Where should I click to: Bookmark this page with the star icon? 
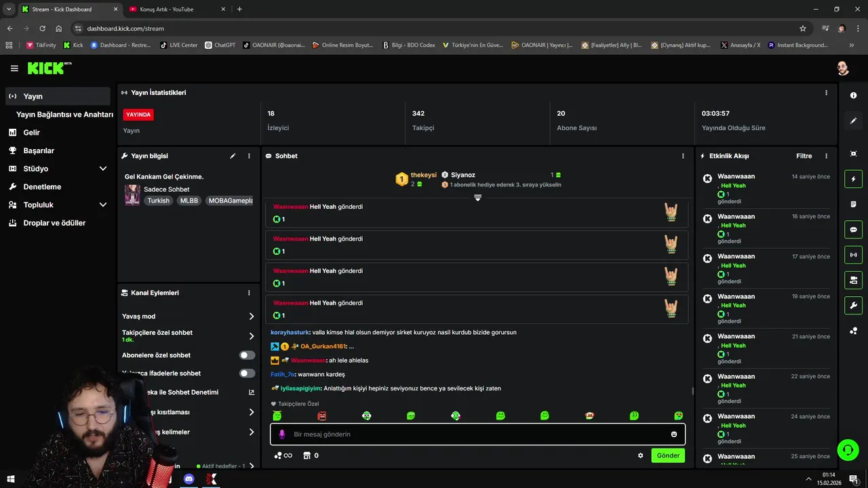pos(803,28)
